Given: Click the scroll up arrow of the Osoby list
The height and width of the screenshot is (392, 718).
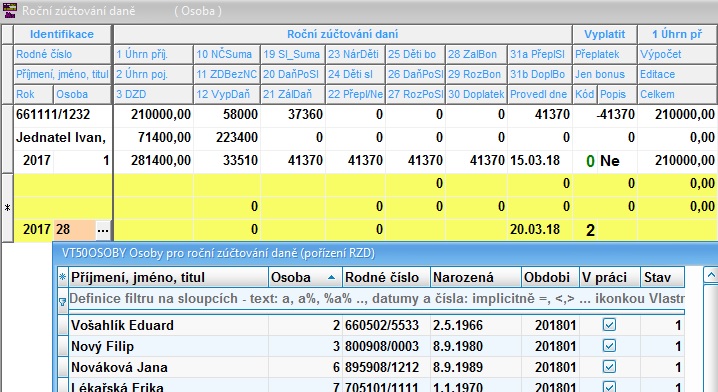Looking at the screenshot, I should pos(711,276).
